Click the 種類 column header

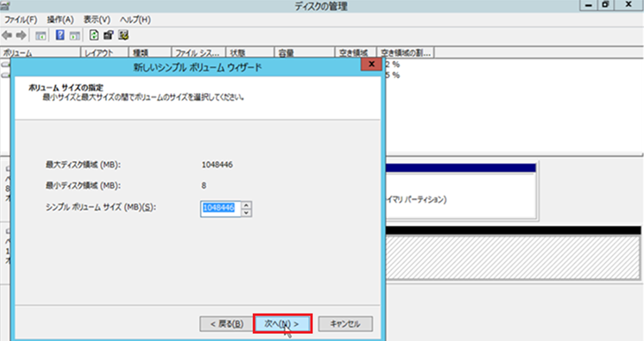point(150,52)
